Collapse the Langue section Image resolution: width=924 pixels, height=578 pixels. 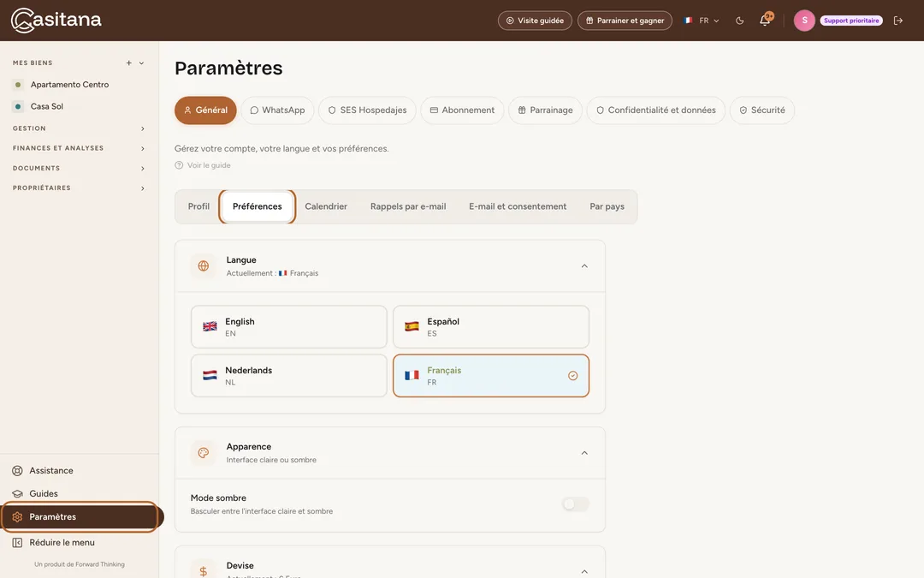click(x=584, y=266)
